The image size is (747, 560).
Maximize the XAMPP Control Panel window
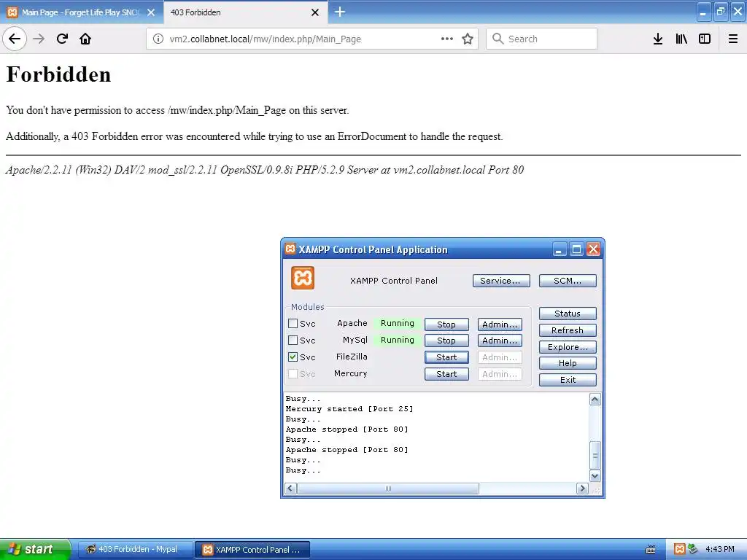[576, 249]
